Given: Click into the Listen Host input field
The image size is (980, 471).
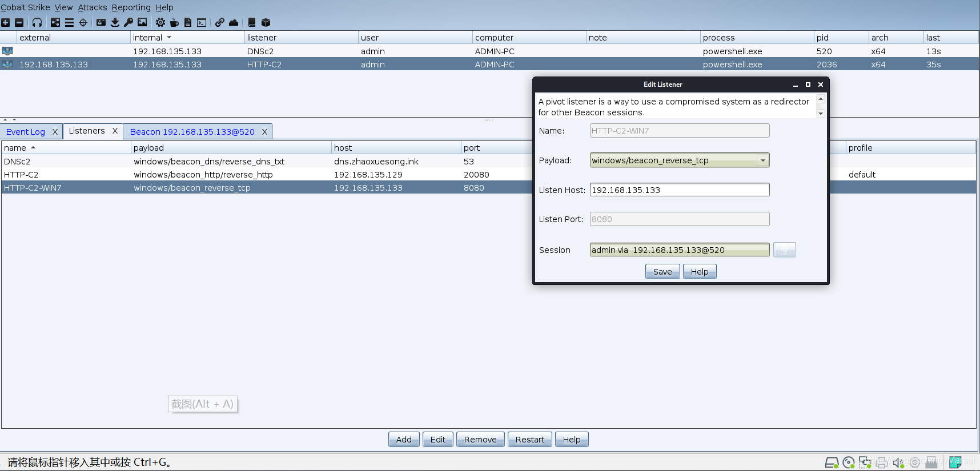Looking at the screenshot, I should tap(680, 190).
